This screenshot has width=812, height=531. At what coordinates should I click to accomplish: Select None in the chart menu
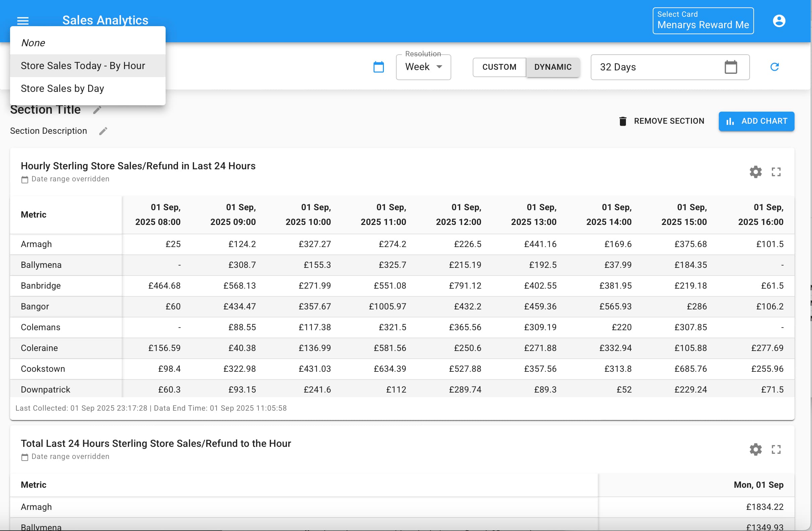click(x=34, y=43)
